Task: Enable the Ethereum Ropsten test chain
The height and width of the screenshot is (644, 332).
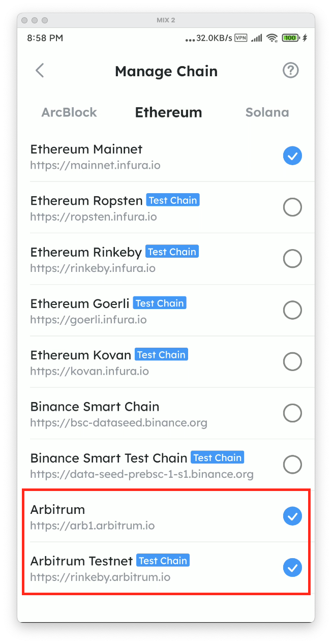Action: (x=292, y=207)
